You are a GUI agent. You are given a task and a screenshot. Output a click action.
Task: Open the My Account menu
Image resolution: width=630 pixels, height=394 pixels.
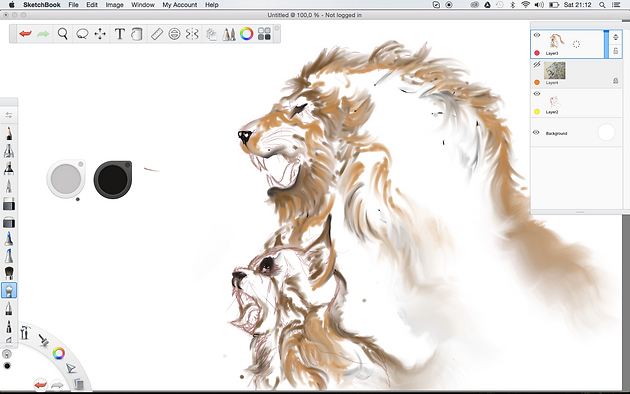click(180, 5)
